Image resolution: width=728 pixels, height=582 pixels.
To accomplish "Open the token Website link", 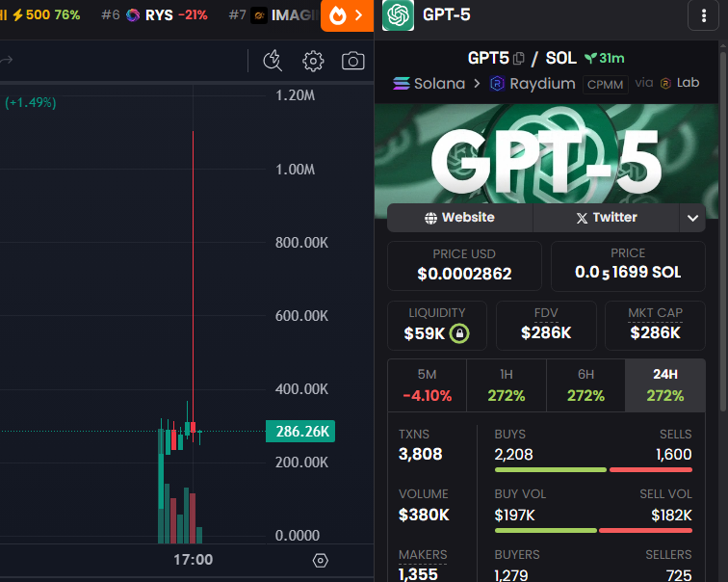I will pos(459,218).
